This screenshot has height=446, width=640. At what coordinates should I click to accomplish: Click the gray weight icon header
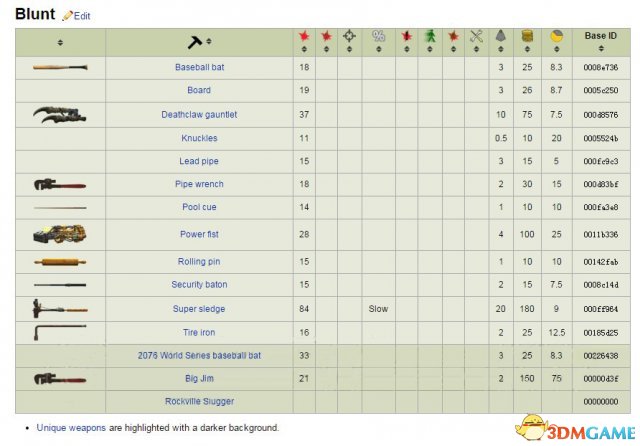coord(500,36)
